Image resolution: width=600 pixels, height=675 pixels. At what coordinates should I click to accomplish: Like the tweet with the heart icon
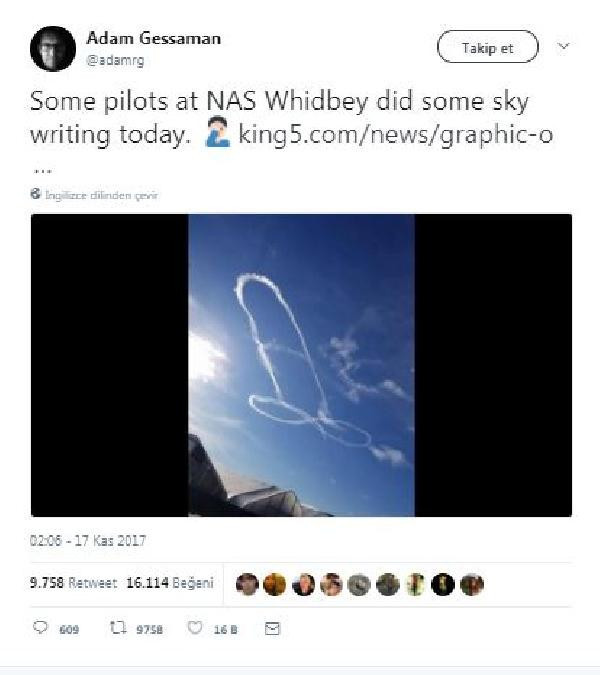click(x=195, y=628)
